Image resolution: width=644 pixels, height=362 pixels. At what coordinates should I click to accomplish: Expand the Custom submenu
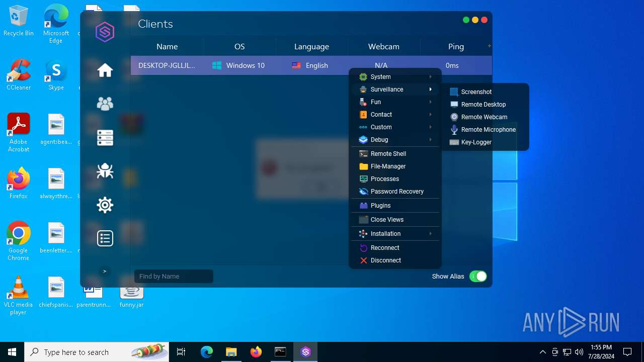(x=395, y=127)
